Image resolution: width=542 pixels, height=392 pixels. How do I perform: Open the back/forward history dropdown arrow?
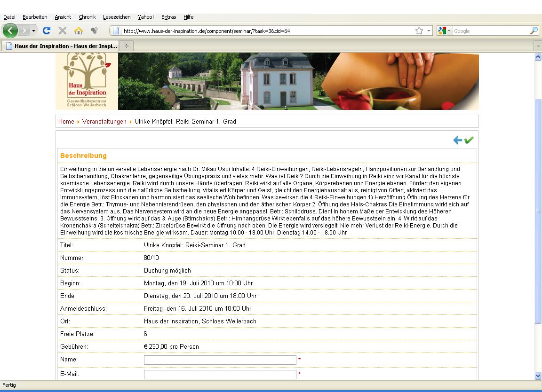[33, 31]
